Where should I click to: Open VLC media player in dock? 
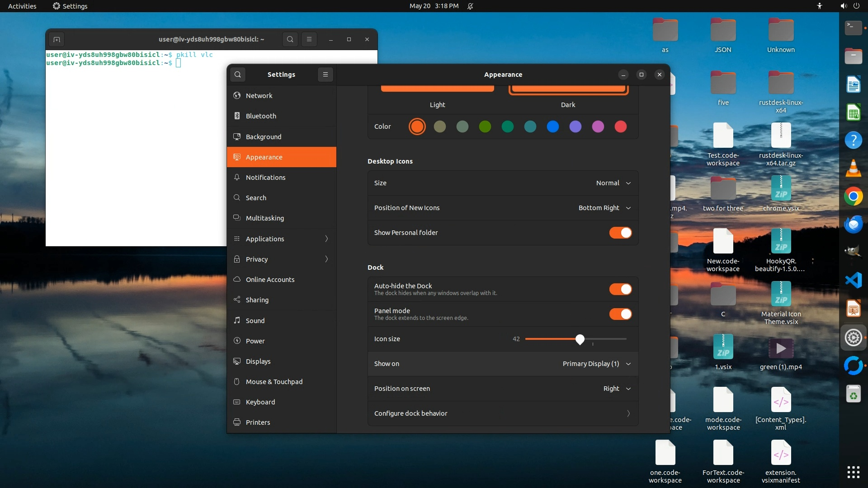coord(853,169)
